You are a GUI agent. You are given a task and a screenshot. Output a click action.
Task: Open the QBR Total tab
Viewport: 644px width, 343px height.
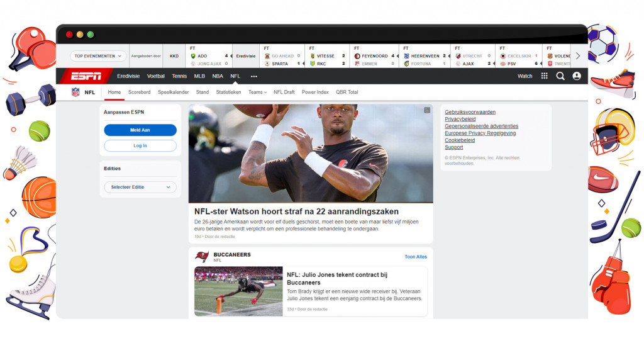(347, 92)
